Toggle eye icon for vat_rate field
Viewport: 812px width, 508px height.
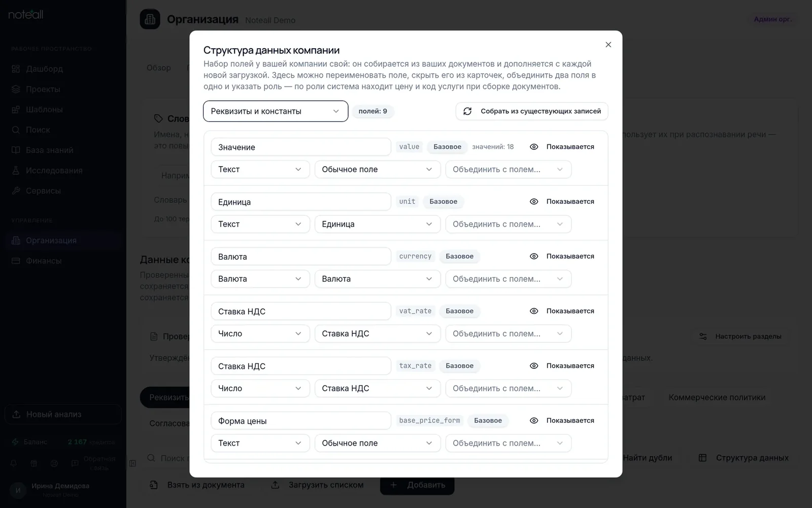click(534, 311)
